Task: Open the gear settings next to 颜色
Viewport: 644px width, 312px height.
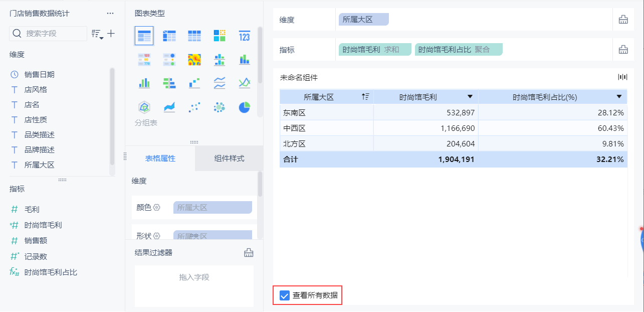Action: point(156,207)
